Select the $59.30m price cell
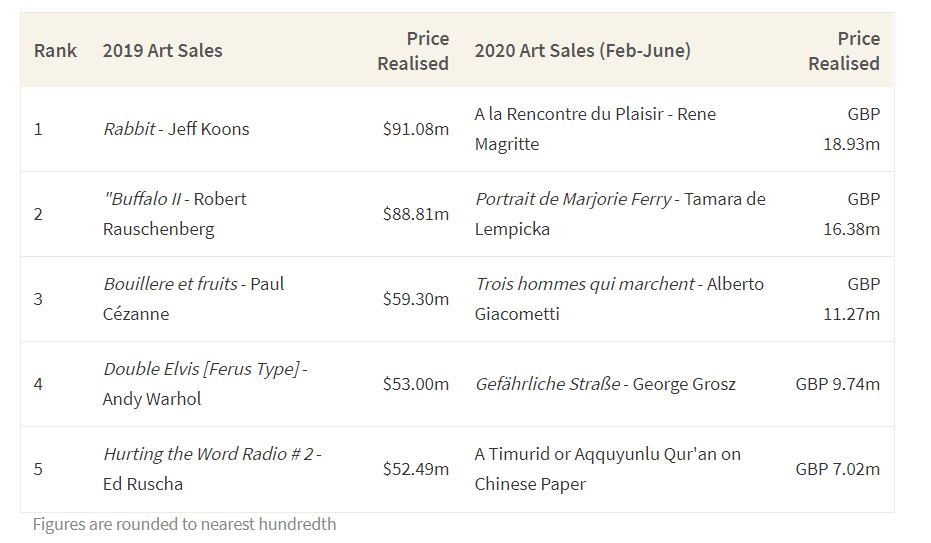 click(x=416, y=299)
